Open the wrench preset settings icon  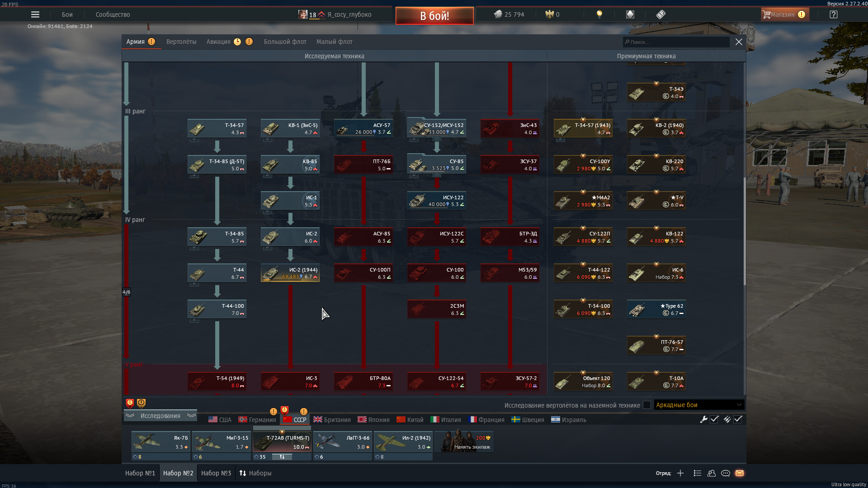703,419
